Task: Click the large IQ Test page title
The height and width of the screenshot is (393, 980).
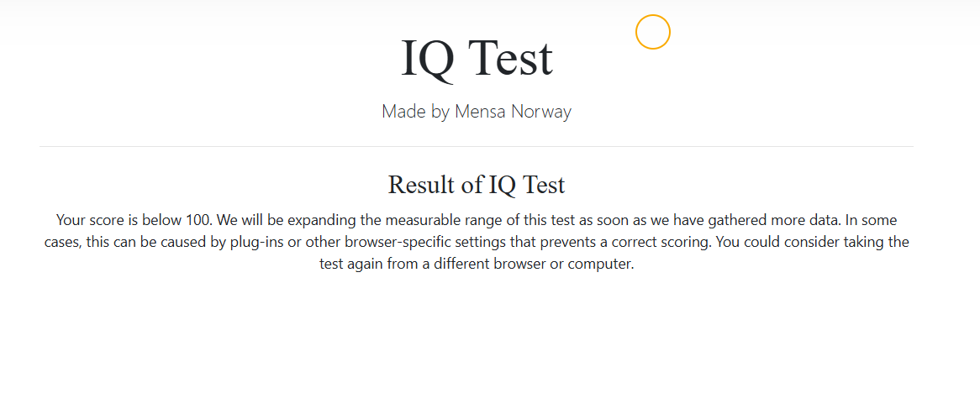Action: pyautogui.click(x=477, y=58)
